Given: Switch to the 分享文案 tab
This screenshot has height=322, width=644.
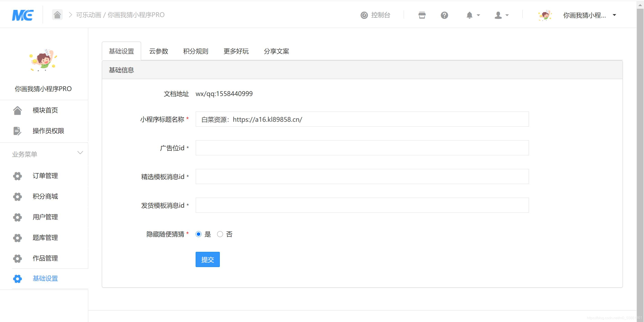Looking at the screenshot, I should point(276,51).
